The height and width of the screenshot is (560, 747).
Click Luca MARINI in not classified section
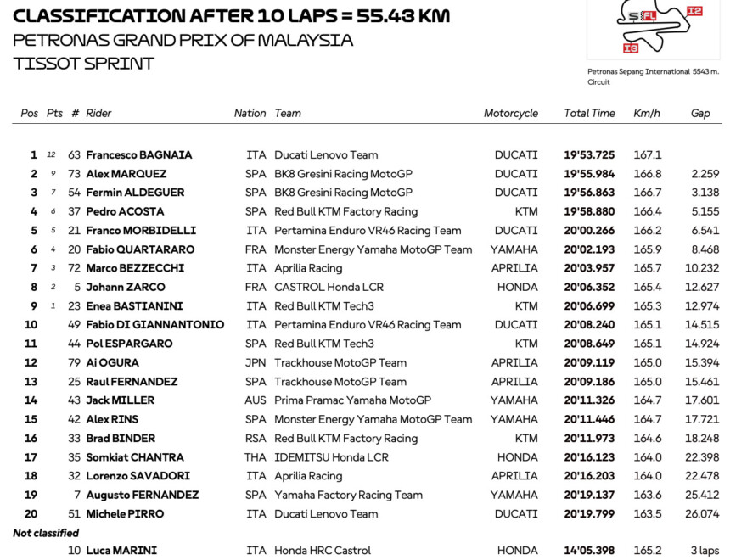click(x=121, y=551)
